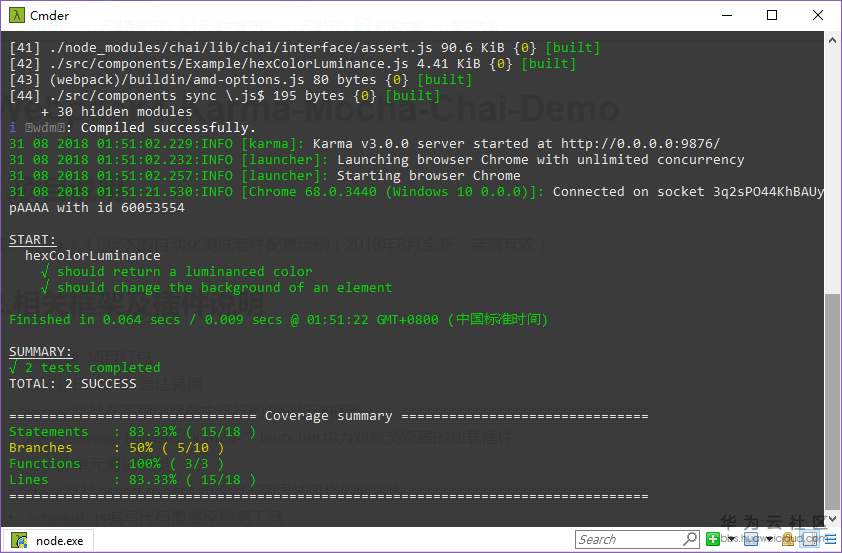The image size is (842, 553).
Task: Click the vertical scrollbar thumb
Action: click(x=833, y=400)
